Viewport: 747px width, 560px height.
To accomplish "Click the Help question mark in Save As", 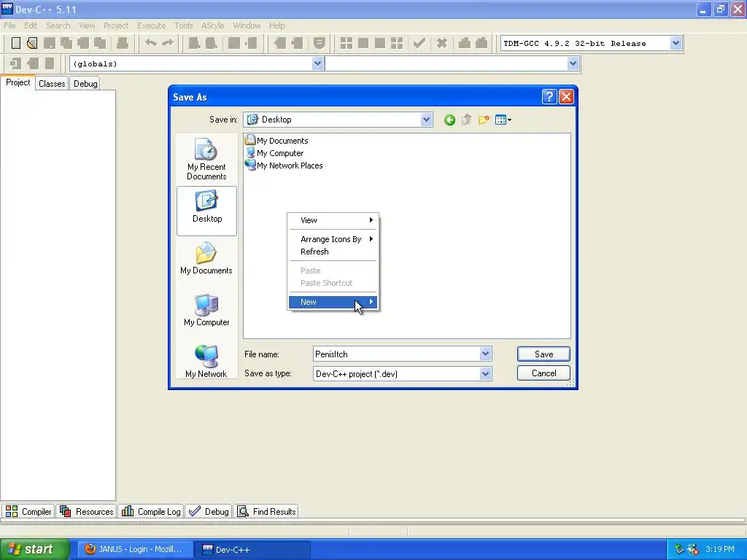I will (549, 97).
